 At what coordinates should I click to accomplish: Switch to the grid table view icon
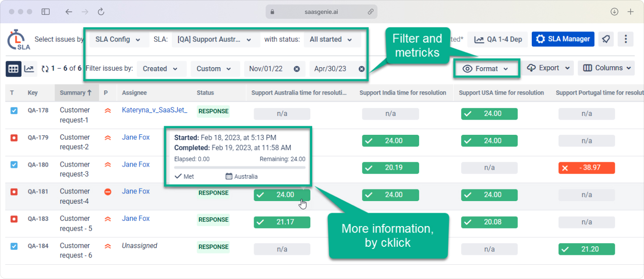point(13,69)
